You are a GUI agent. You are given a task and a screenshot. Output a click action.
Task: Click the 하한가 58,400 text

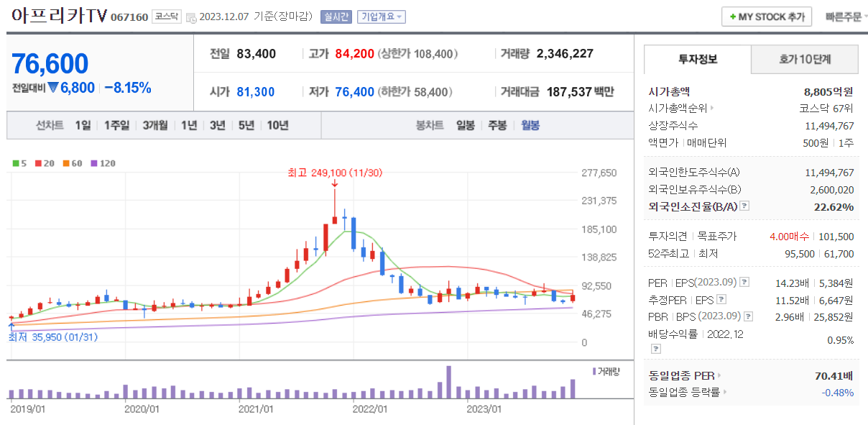click(x=415, y=92)
